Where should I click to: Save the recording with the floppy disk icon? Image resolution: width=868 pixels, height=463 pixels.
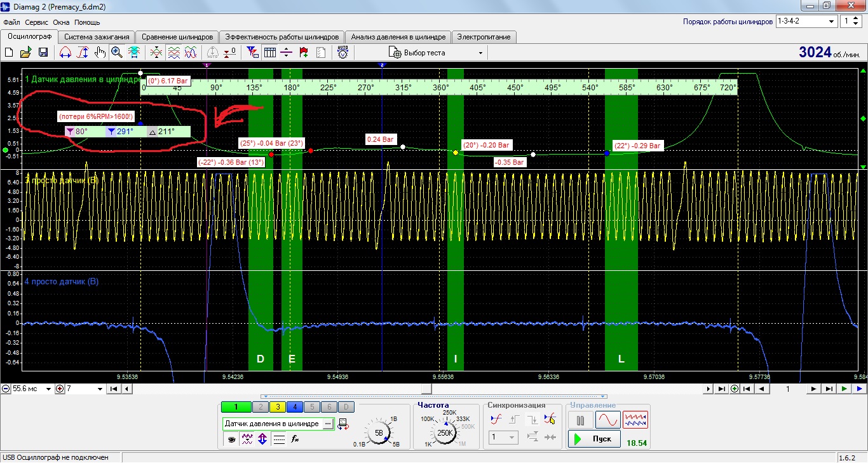(43, 53)
